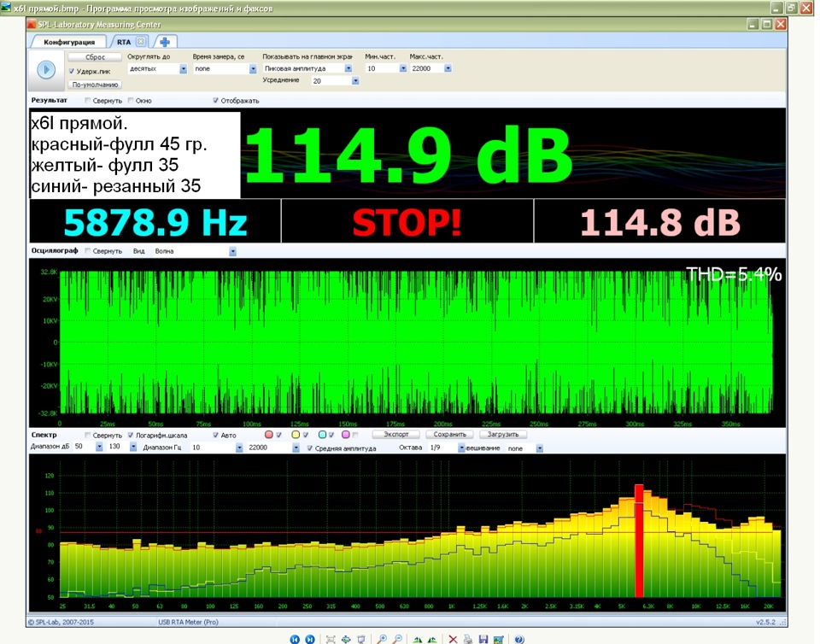The height and width of the screenshot is (644, 820).
Task: Zoom out using the magnifier minus icon
Action: [397, 639]
